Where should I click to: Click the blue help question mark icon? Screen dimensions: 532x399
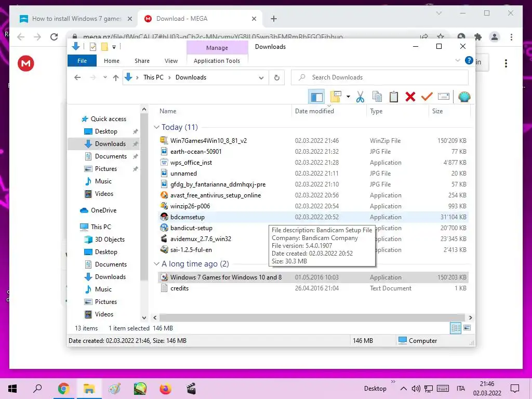click(x=469, y=60)
